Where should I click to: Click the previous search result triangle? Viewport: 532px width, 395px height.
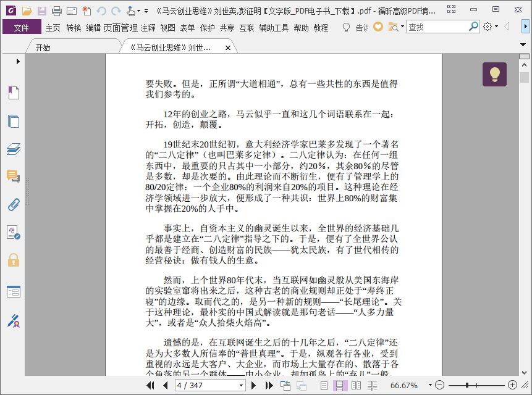coord(507,26)
